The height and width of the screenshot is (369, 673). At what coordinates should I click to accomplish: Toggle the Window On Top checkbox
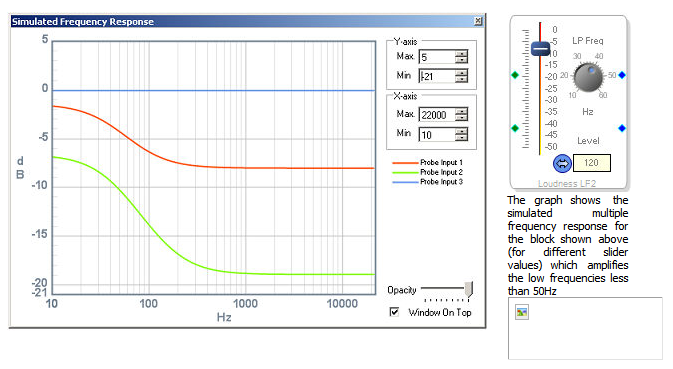pos(394,312)
